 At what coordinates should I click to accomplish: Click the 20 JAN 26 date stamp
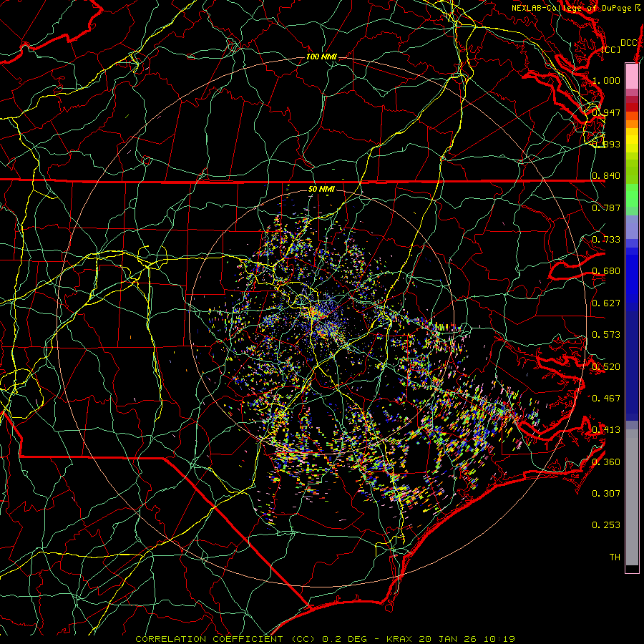449,639
